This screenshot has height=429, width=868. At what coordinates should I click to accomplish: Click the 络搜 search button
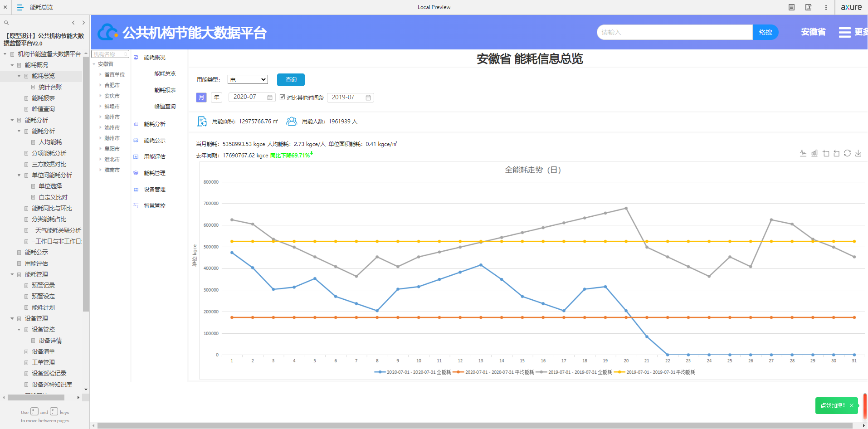[x=766, y=32]
